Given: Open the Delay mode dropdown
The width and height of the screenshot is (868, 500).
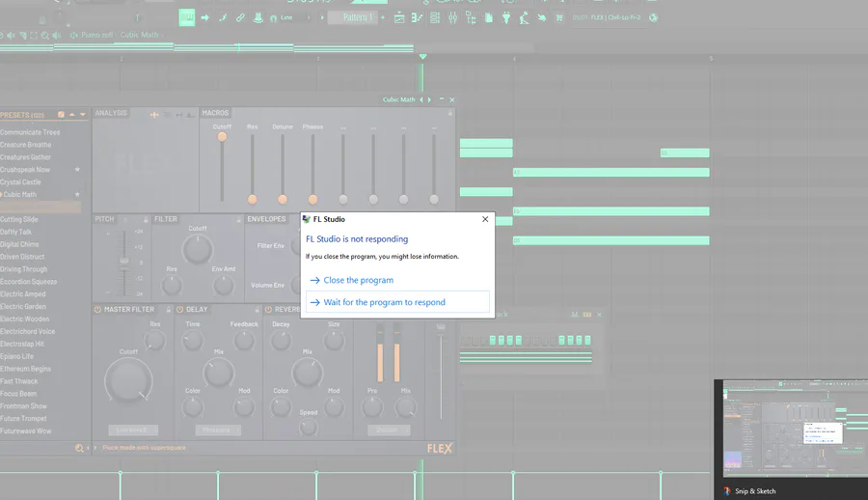Looking at the screenshot, I should click(218, 431).
